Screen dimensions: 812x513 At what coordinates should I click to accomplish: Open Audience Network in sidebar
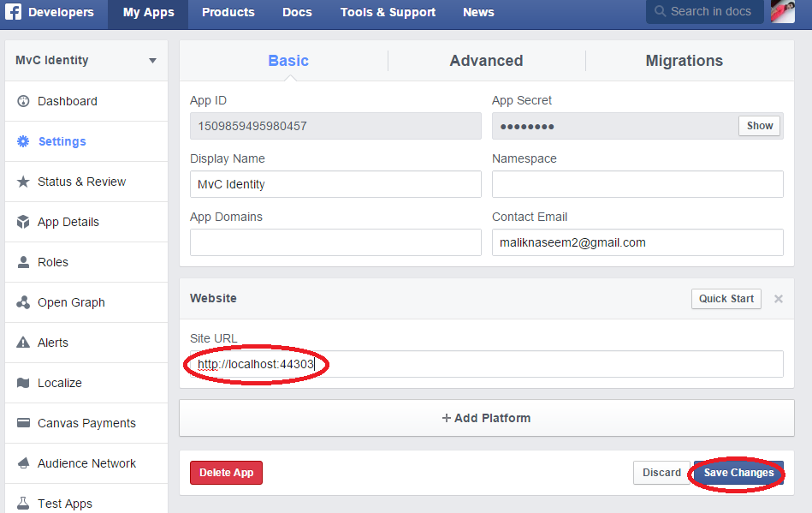click(86, 463)
